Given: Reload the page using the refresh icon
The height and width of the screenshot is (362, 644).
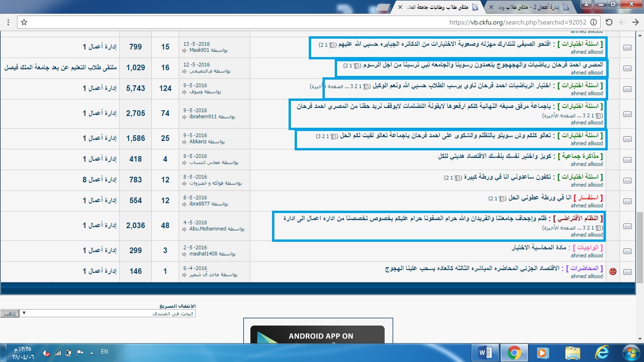Looking at the screenshot, I should (609, 22).
